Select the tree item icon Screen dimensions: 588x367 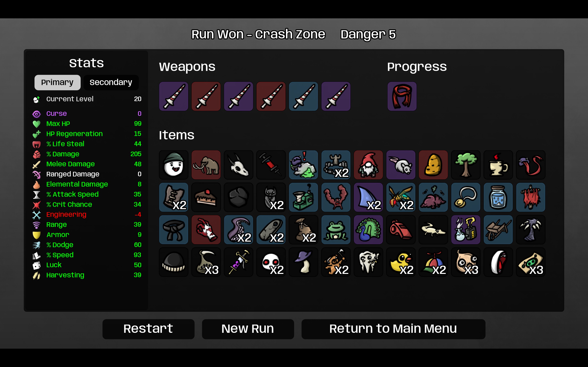(x=465, y=165)
